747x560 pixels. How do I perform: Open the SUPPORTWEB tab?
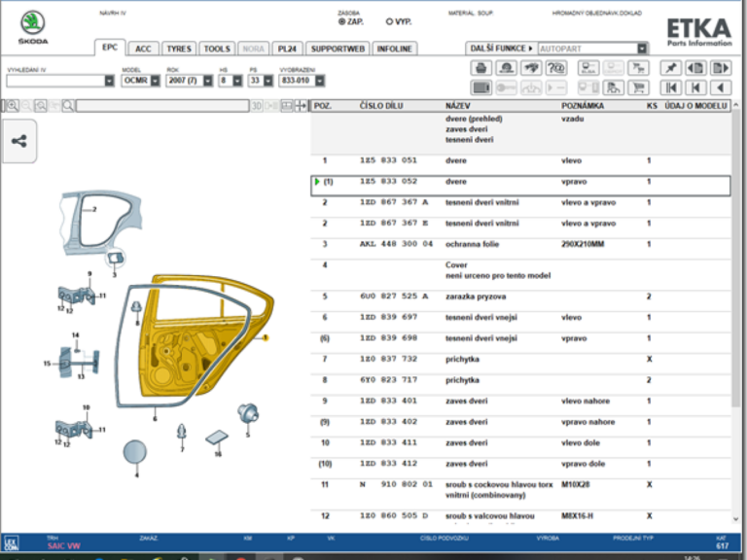[337, 48]
